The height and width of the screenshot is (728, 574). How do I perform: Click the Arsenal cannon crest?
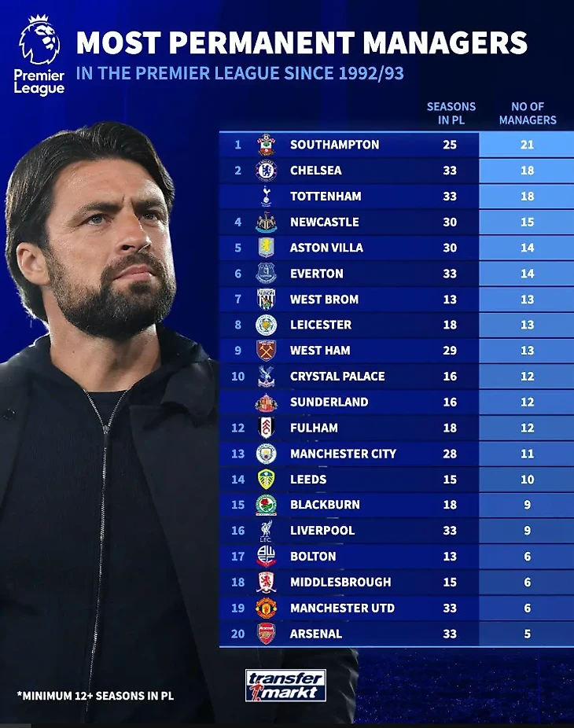(267, 634)
